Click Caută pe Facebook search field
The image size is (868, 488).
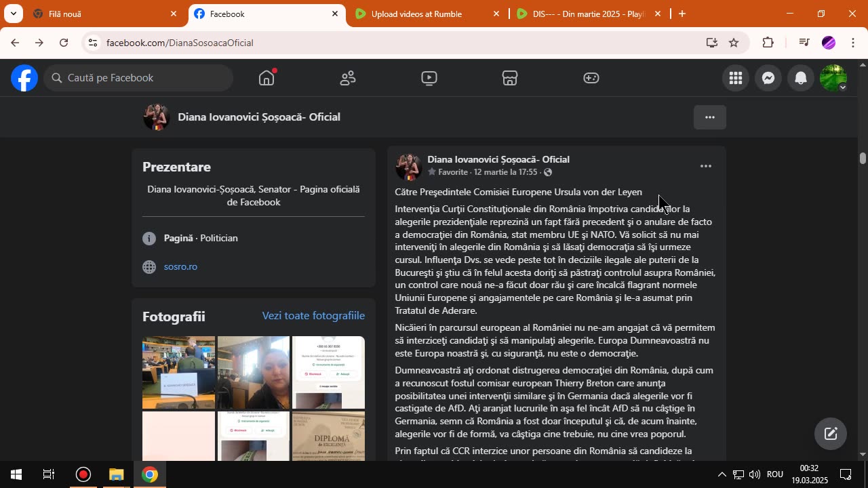[139, 78]
